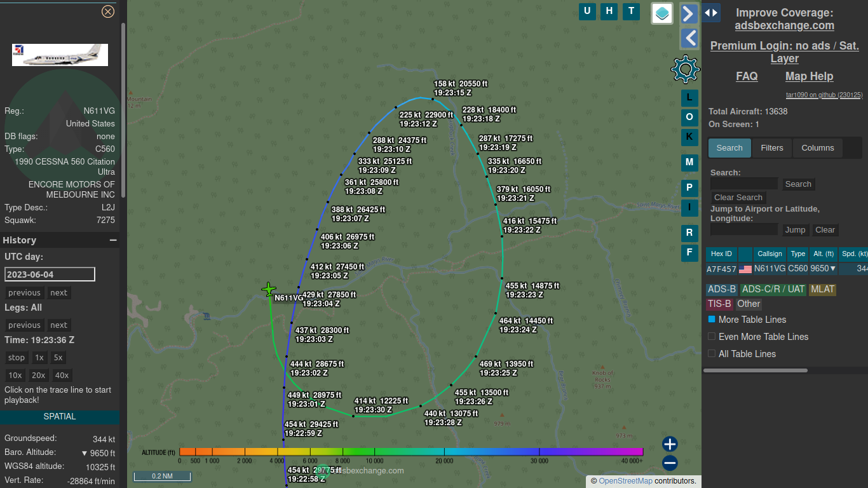Sort table by Spd. (kt) column
Viewport: 868px width, 488px height.
pyautogui.click(x=853, y=254)
